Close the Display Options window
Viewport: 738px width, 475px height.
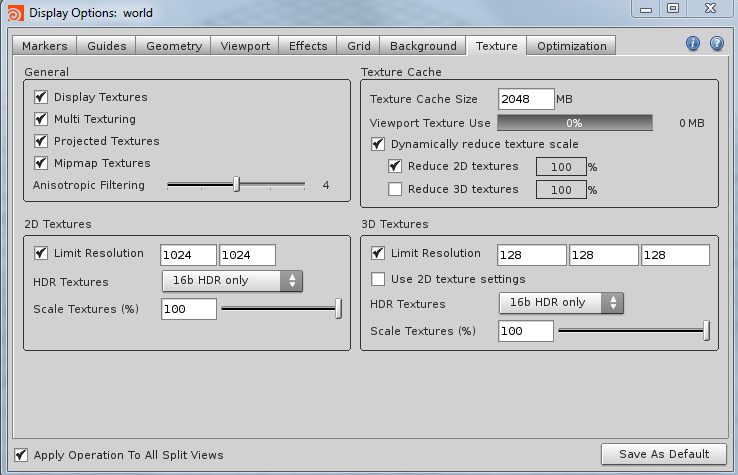710,8
